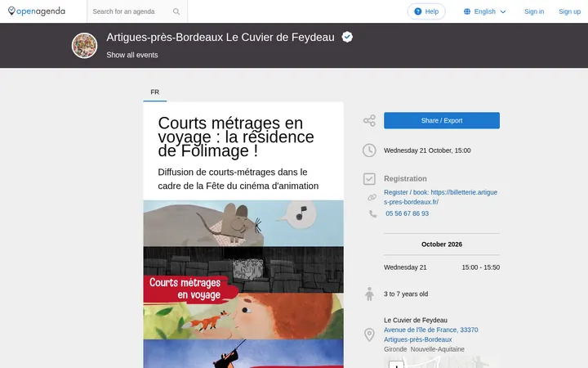Screen dimensions: 588x368
Task: Click the search magnifier icon
Action: (x=176, y=11)
